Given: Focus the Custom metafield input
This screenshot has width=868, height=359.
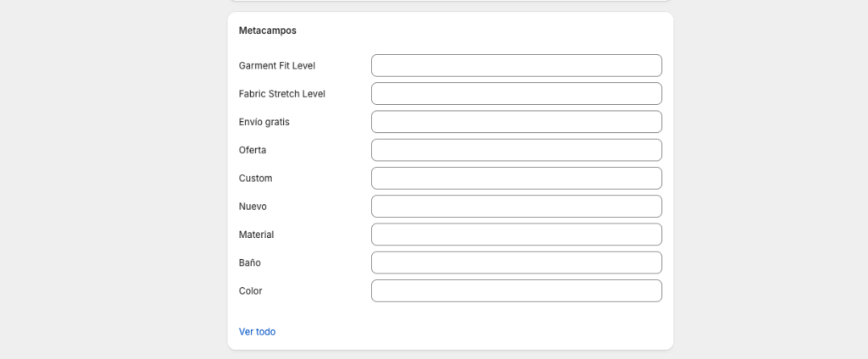Looking at the screenshot, I should pos(516,179).
